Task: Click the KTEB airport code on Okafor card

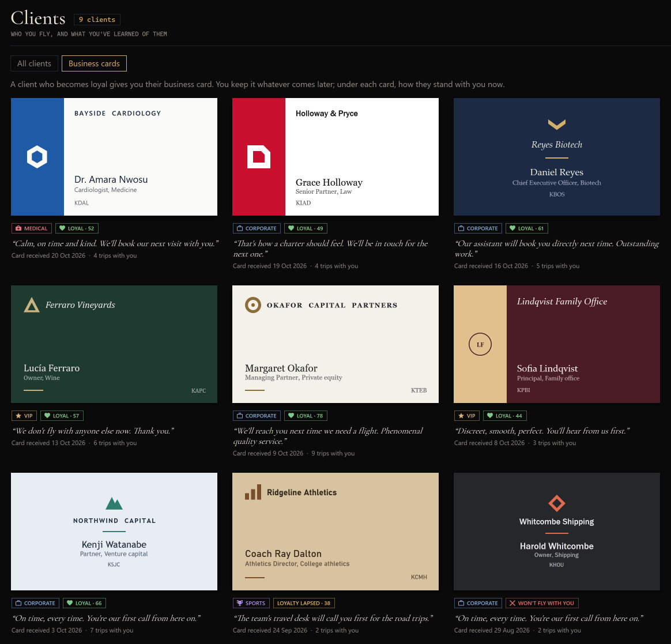Action: click(419, 390)
